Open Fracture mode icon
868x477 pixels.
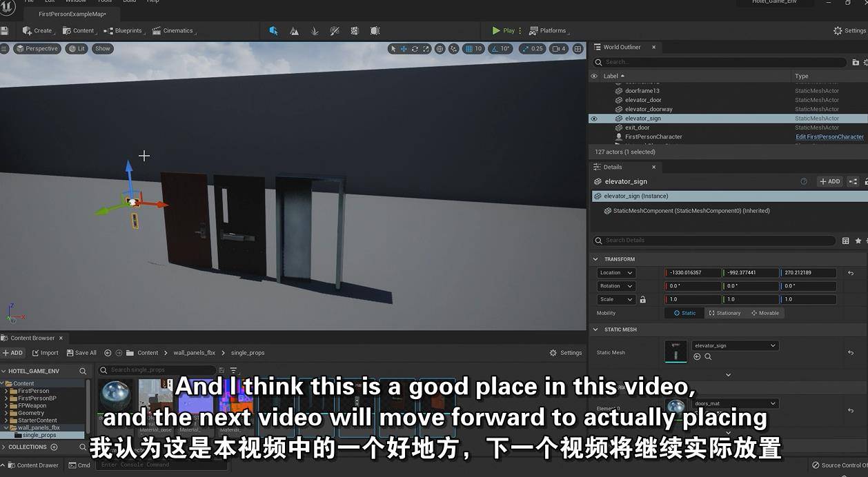pos(355,30)
